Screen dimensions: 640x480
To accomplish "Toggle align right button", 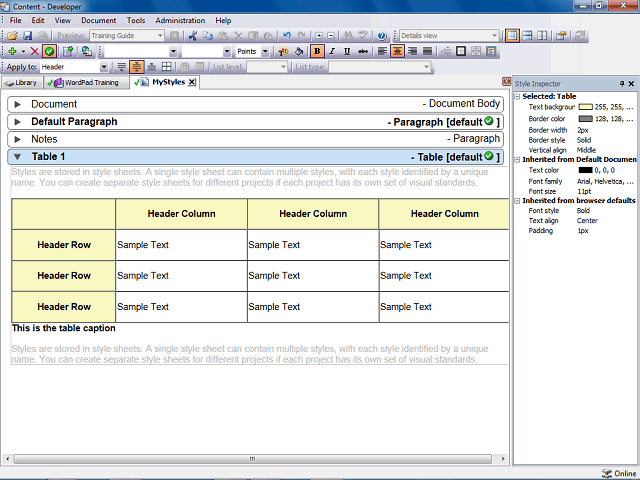I will pyautogui.click(x=412, y=51).
